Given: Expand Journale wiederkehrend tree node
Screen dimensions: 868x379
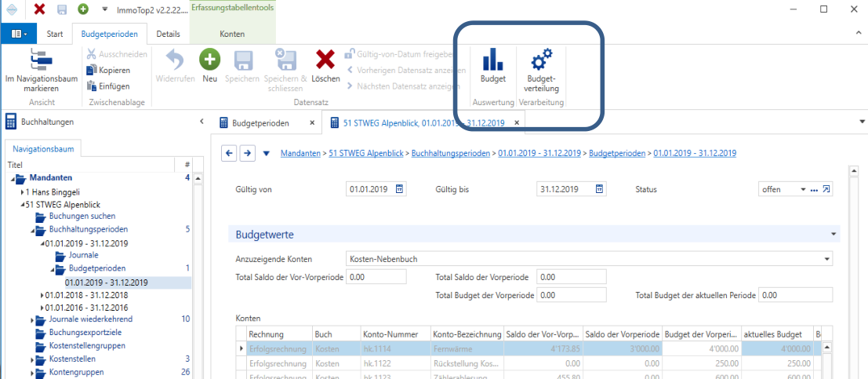Looking at the screenshot, I should pos(32,319).
